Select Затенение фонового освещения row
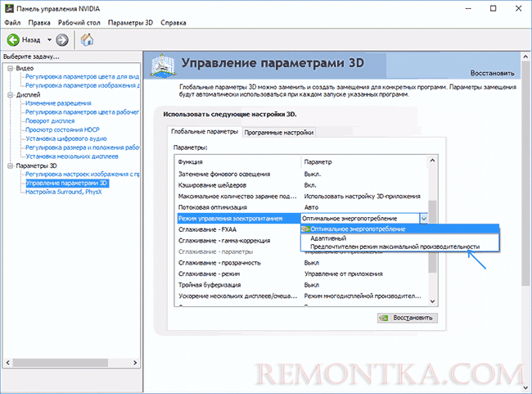Screen dimensions: 532x394 point(301,174)
